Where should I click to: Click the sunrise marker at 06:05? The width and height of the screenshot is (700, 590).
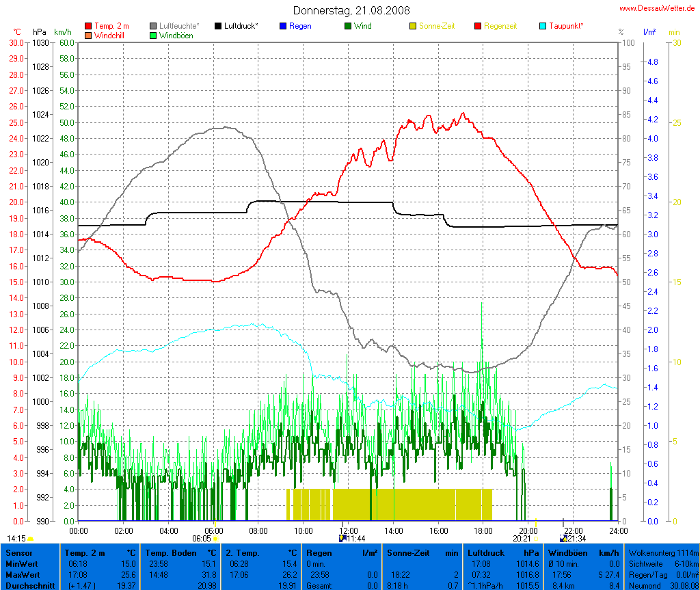(215, 539)
